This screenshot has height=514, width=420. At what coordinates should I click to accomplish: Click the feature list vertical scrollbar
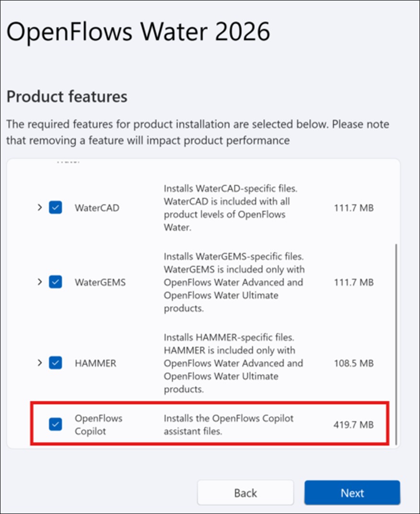pos(397,344)
